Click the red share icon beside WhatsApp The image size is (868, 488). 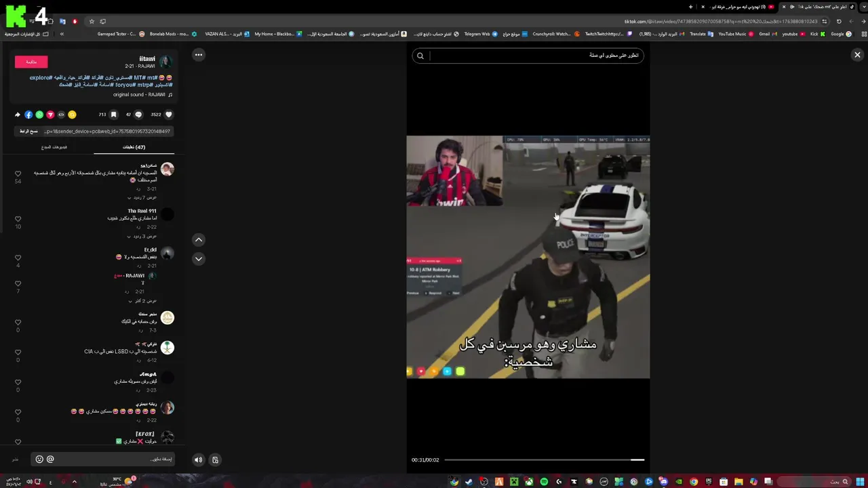click(x=50, y=115)
